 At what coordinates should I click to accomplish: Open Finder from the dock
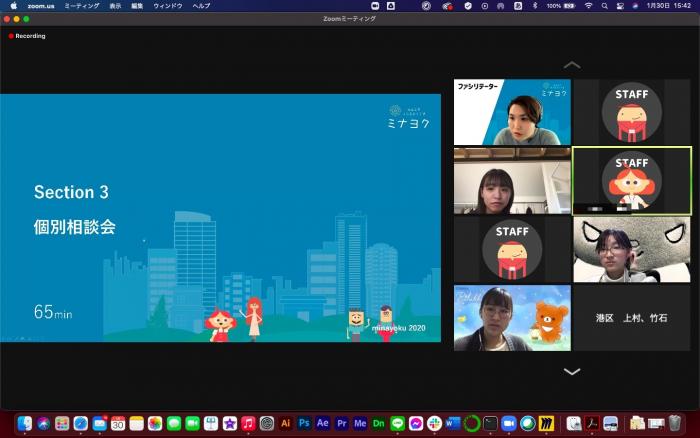25,423
